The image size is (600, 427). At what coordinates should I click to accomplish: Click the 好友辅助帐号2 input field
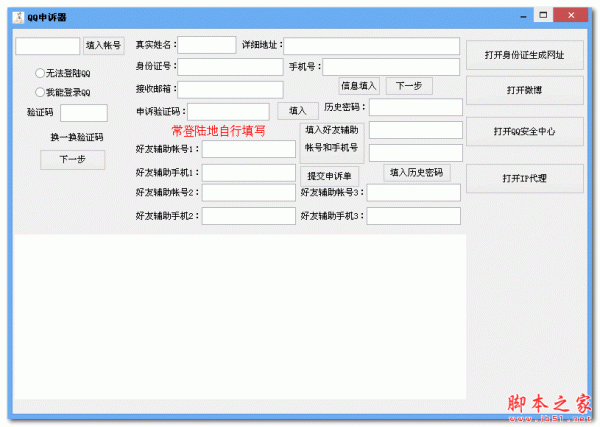(x=249, y=192)
